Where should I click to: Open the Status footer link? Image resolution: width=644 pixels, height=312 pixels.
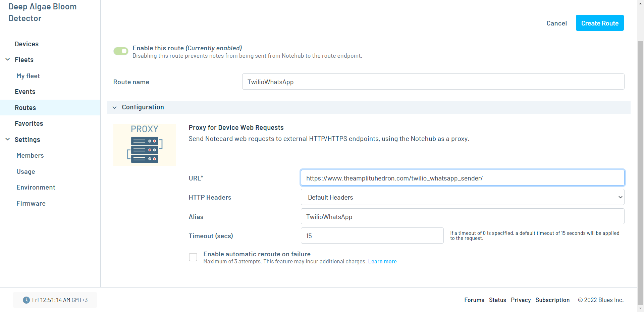coord(497,300)
